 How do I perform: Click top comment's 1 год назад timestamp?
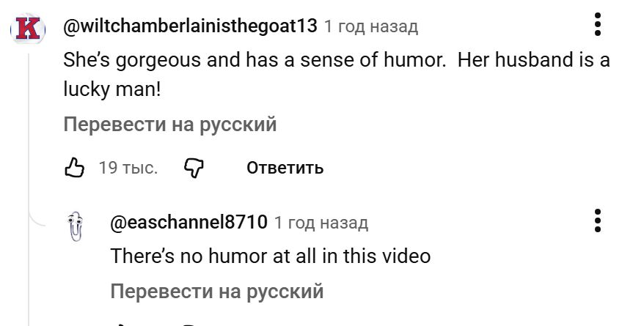tap(371, 27)
